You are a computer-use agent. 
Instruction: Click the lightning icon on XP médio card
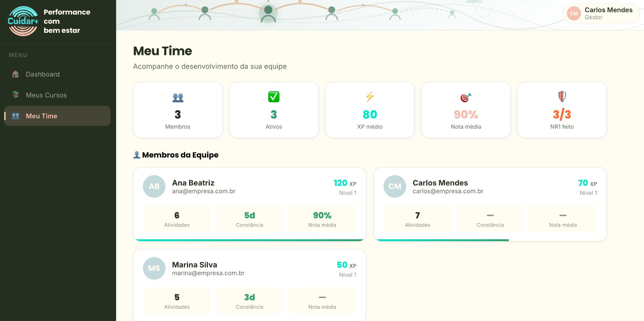click(369, 97)
